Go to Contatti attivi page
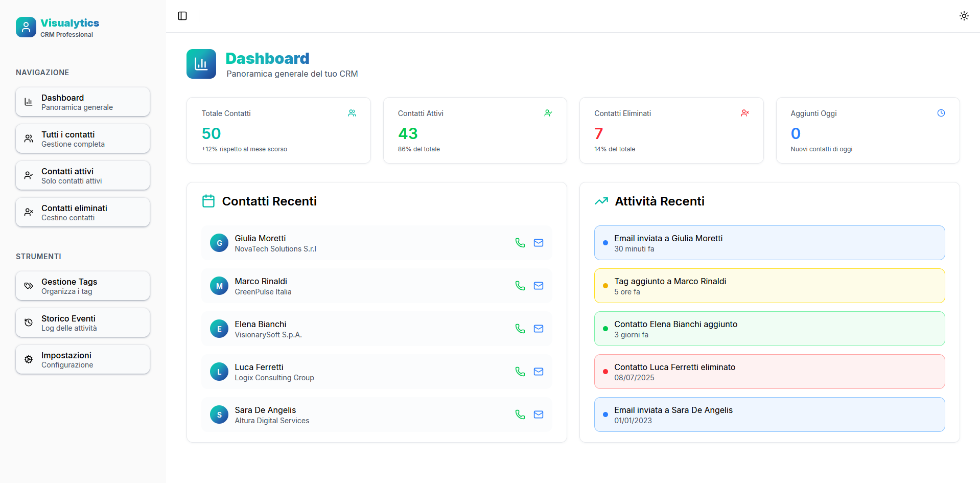The width and height of the screenshot is (980, 483). point(83,175)
